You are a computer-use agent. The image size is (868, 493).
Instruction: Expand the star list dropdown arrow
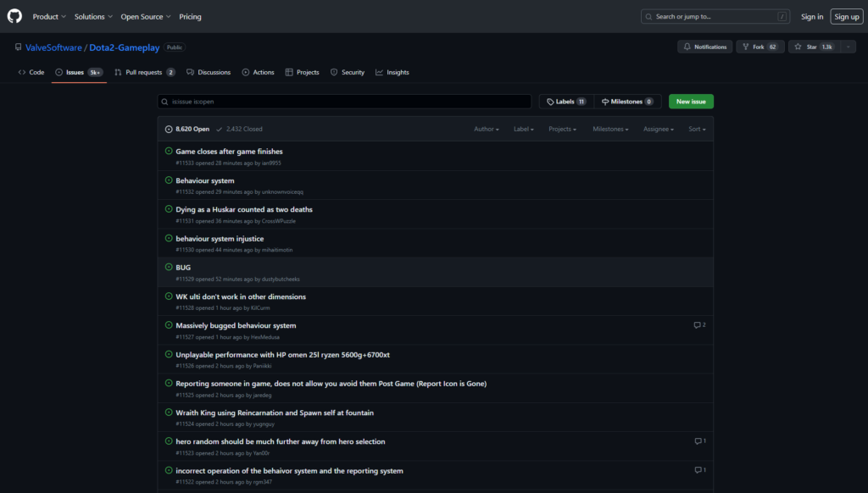(x=849, y=47)
